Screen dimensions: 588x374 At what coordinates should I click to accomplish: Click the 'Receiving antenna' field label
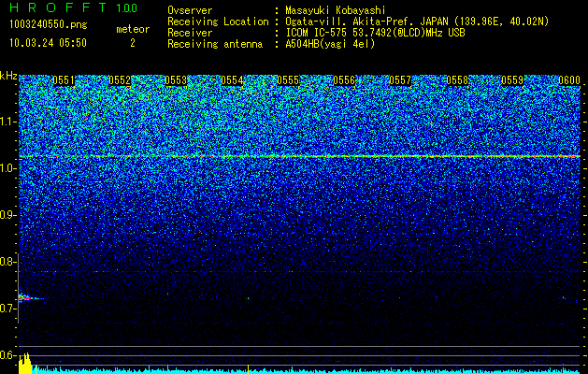pyautogui.click(x=215, y=44)
